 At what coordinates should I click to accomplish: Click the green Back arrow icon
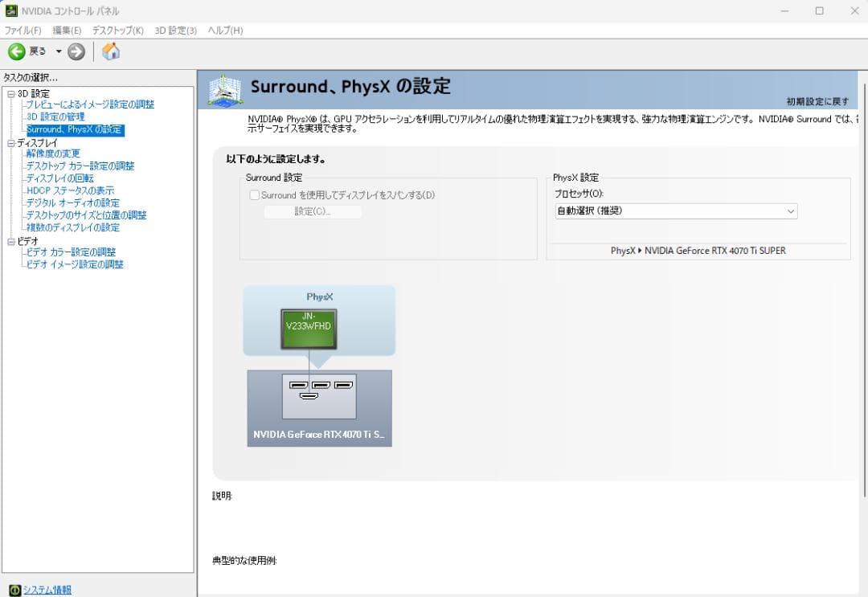17,51
